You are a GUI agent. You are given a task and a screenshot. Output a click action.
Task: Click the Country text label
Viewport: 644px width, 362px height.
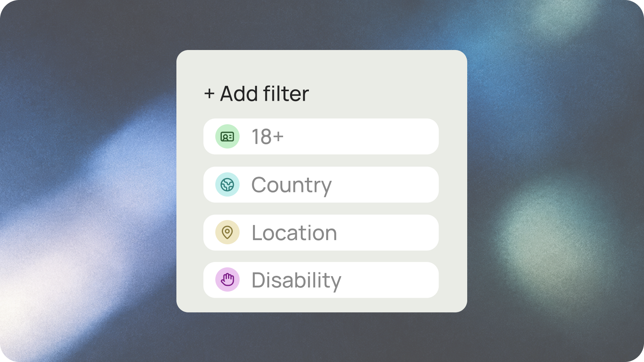click(291, 185)
